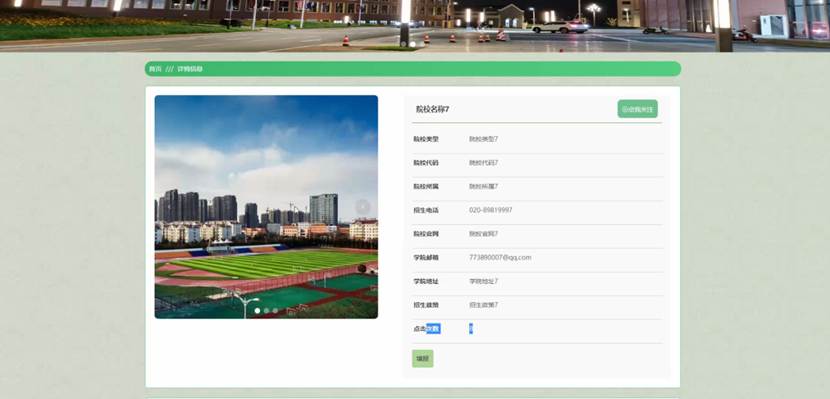Click the 院校类型 label
The image size is (830, 399).
pos(426,139)
